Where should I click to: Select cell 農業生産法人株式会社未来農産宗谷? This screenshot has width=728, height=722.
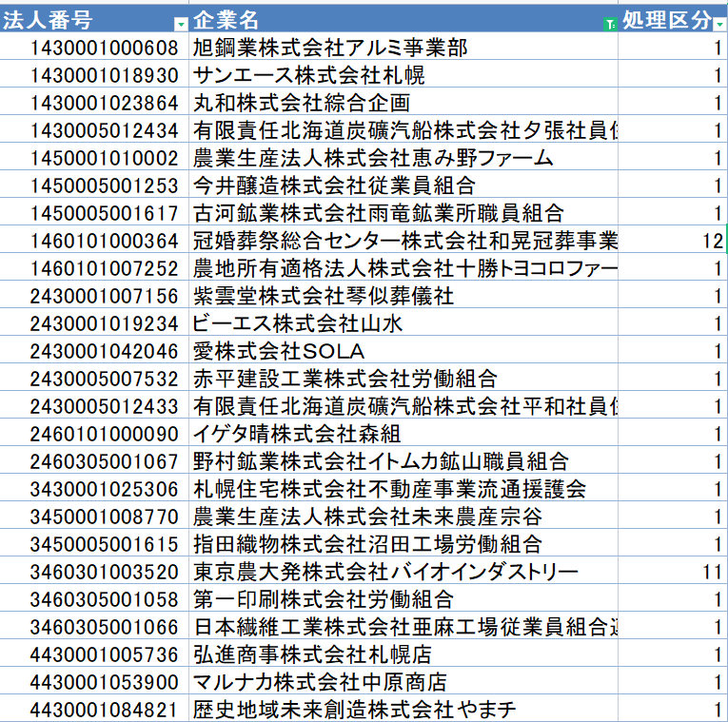pos(403,515)
